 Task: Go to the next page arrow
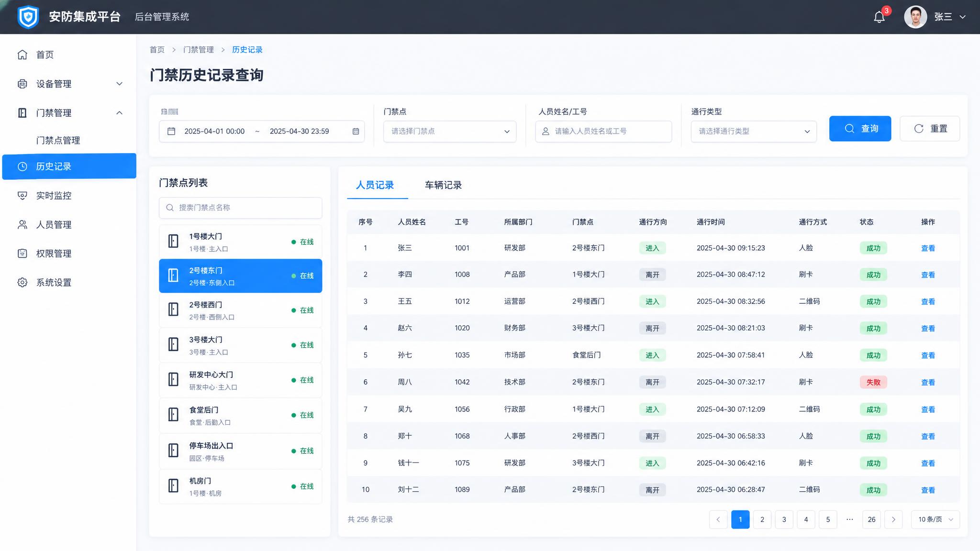pos(893,519)
